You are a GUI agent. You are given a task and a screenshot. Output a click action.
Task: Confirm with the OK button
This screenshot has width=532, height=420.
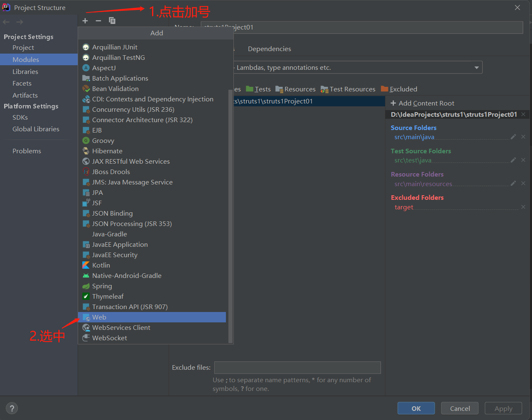tap(416, 408)
